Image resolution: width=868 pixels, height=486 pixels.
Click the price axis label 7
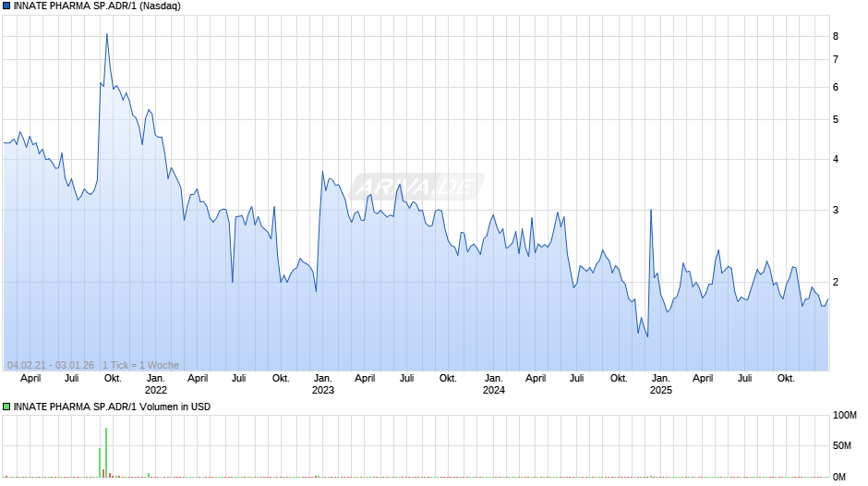click(836, 59)
